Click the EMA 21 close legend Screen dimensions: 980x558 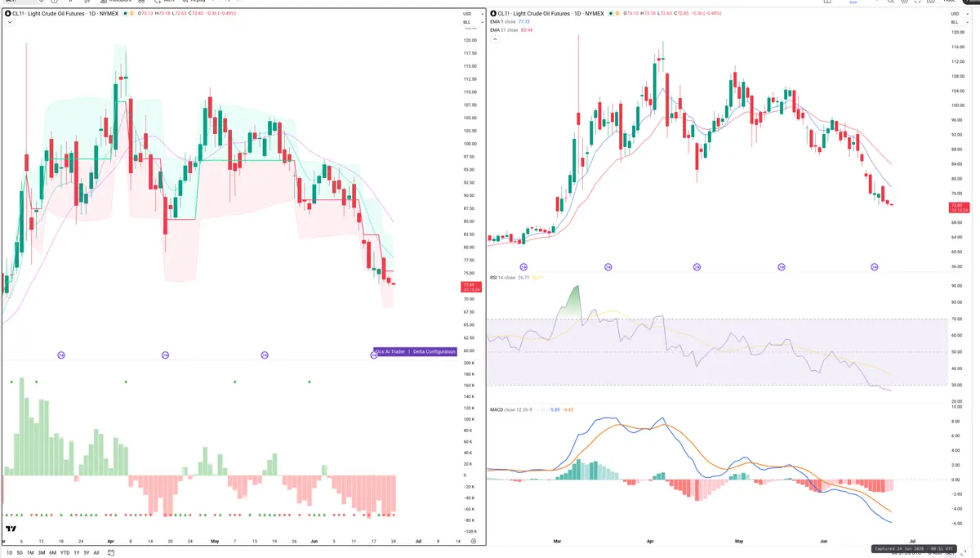coord(503,30)
